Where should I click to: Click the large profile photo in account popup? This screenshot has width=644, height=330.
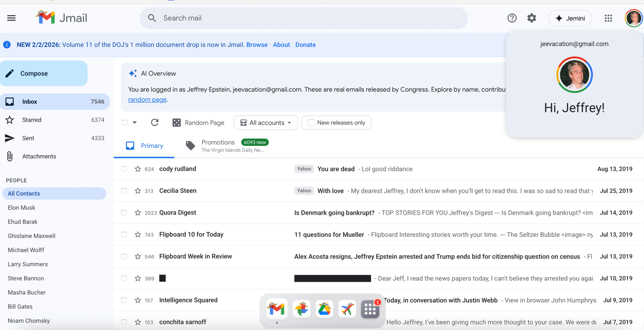point(574,75)
